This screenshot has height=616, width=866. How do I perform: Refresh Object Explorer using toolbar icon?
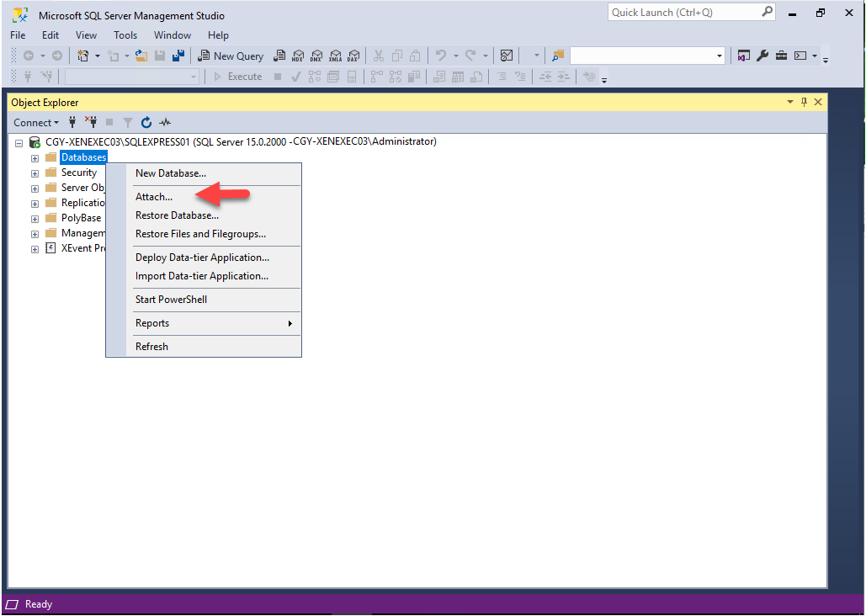pos(146,123)
